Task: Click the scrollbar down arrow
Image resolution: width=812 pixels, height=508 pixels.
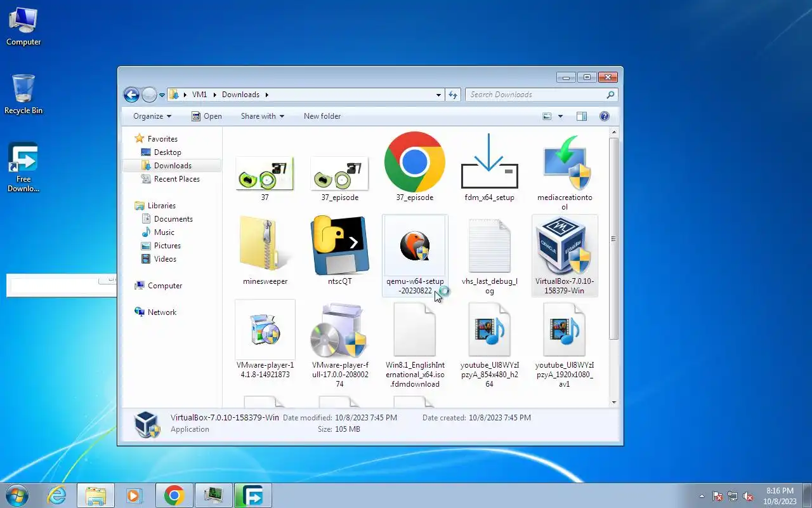Action: click(613, 402)
